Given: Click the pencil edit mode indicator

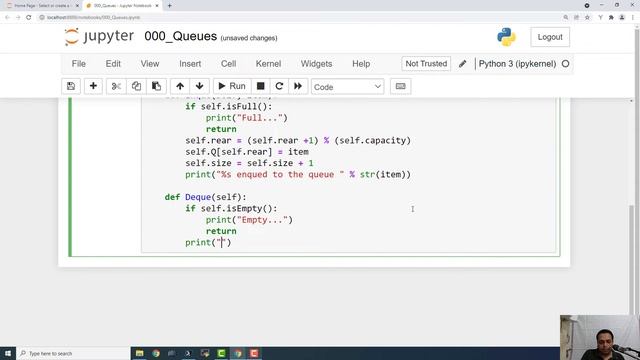Looking at the screenshot, I should (x=462, y=64).
